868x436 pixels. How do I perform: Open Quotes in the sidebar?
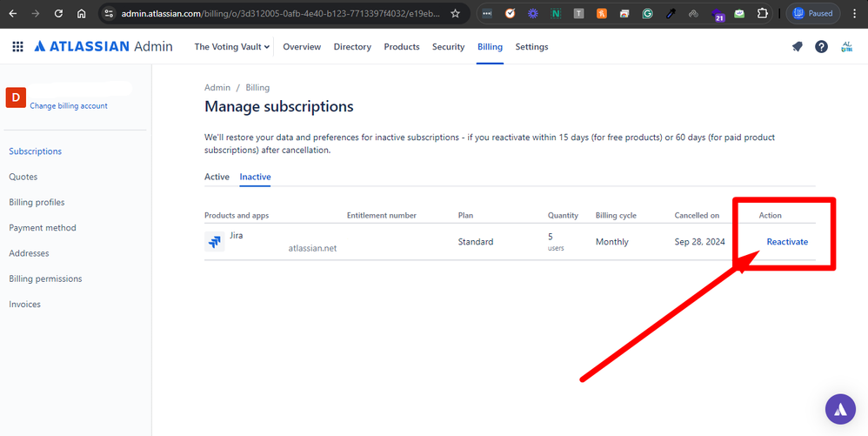point(23,177)
